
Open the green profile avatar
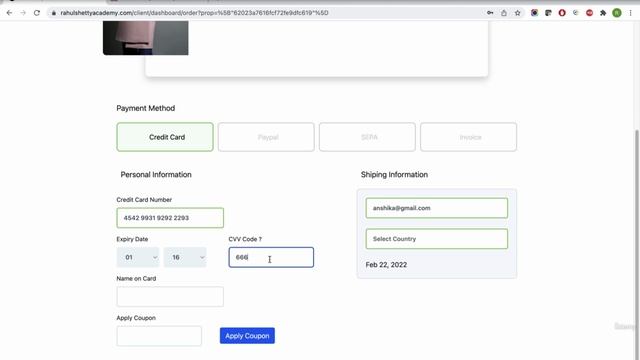pos(617,13)
